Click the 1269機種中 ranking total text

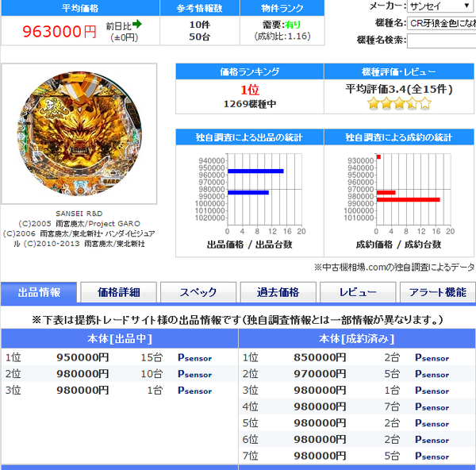(x=250, y=104)
